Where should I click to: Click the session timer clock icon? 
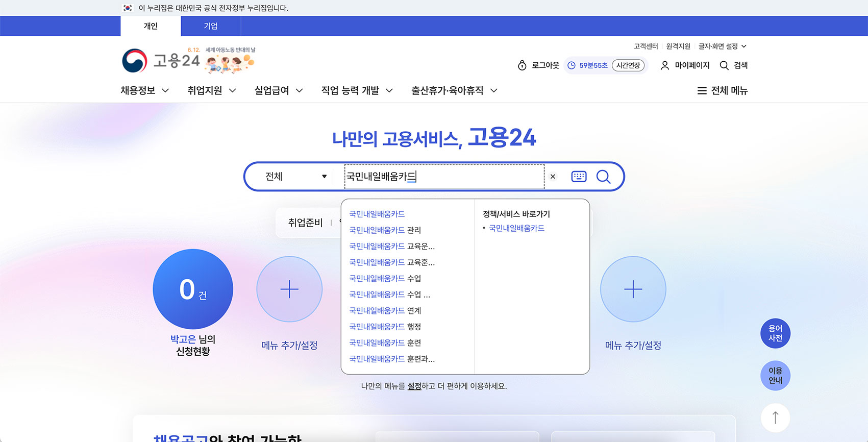pos(572,65)
